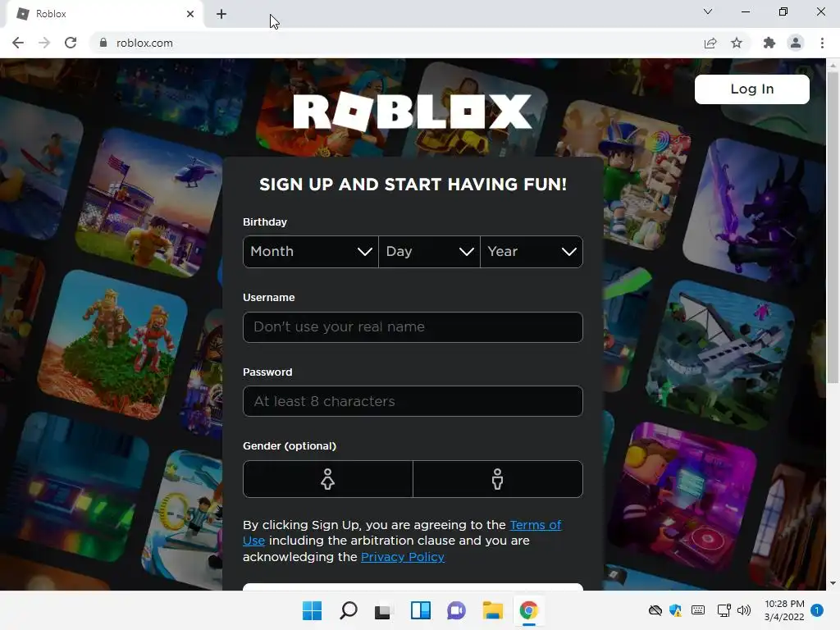Viewport: 840px width, 630px height.
Task: Open the tab search chevron
Action: point(708,11)
